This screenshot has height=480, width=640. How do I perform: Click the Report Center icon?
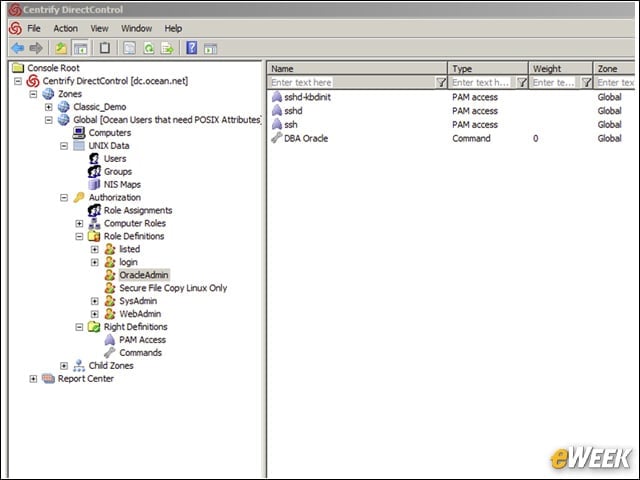(x=48, y=378)
